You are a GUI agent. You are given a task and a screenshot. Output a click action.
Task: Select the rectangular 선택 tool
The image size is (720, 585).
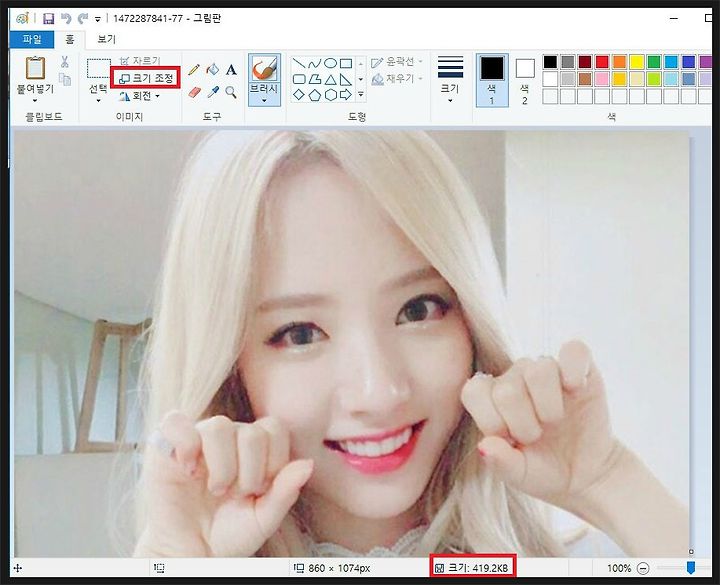[99, 68]
